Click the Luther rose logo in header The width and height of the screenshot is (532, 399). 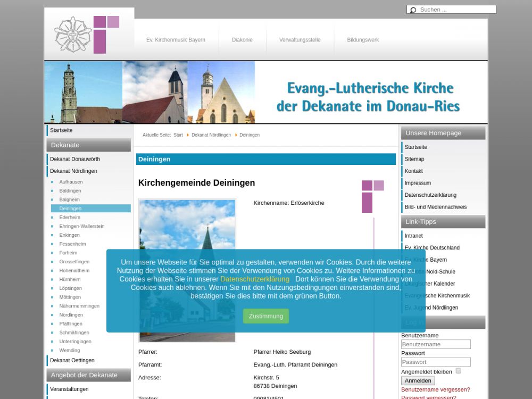(x=73, y=35)
